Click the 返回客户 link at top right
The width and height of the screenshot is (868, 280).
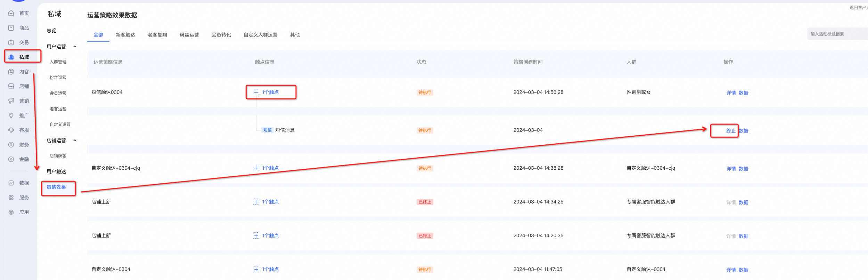tap(859, 8)
